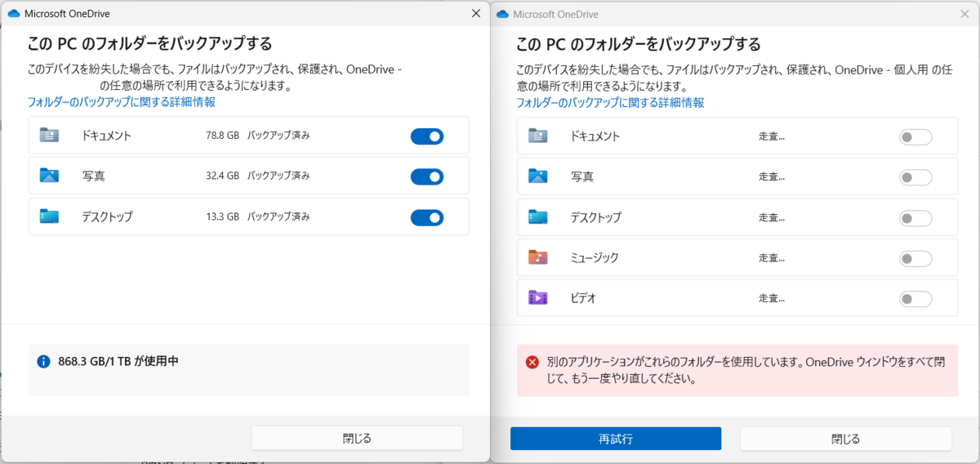
Task: Click the ミュージック music folder icon
Action: [x=537, y=257]
